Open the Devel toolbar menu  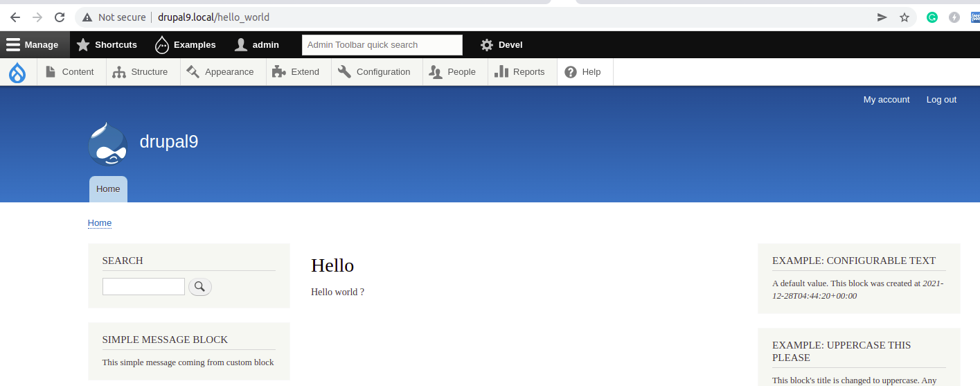click(x=501, y=44)
